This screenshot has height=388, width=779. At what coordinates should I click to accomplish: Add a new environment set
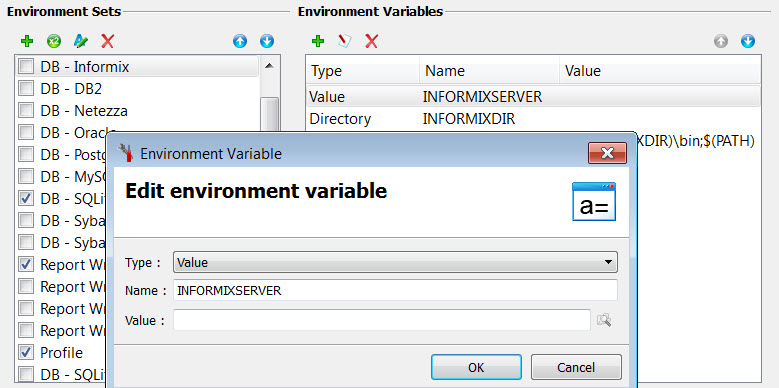pos(27,41)
